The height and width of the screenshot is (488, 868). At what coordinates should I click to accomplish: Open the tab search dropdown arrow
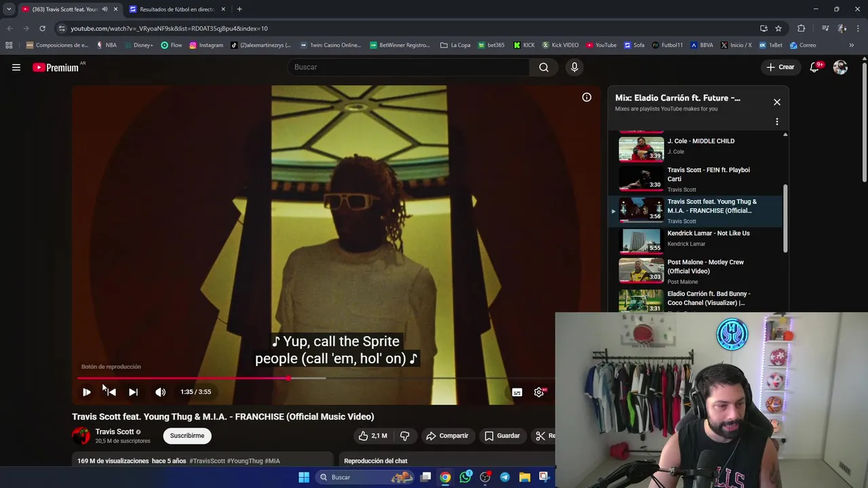pyautogui.click(x=9, y=9)
